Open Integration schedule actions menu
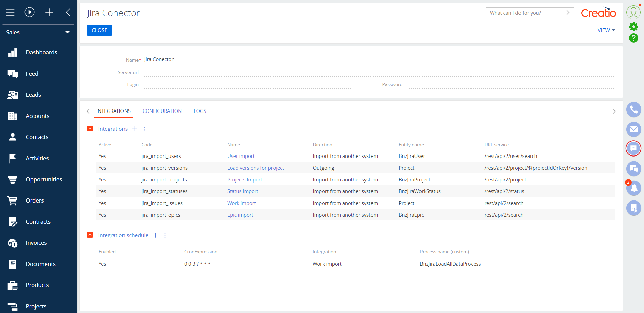Image resolution: width=644 pixels, height=313 pixels. tap(165, 235)
